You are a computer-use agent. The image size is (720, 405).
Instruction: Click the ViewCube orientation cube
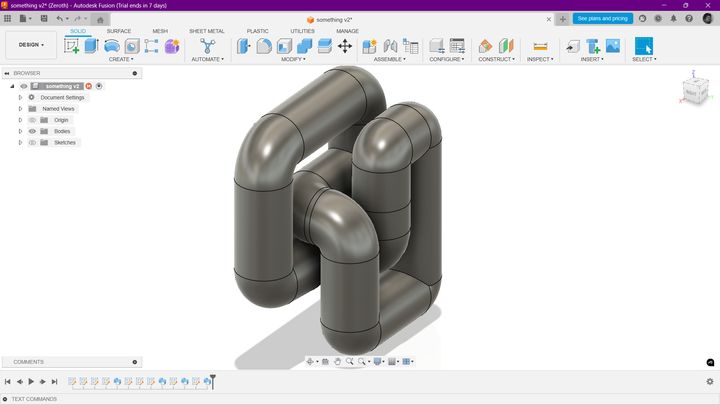[x=695, y=90]
